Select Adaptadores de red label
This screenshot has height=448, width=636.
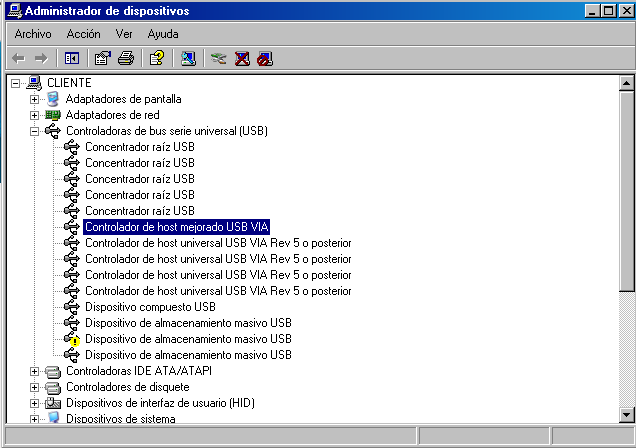[x=112, y=115]
